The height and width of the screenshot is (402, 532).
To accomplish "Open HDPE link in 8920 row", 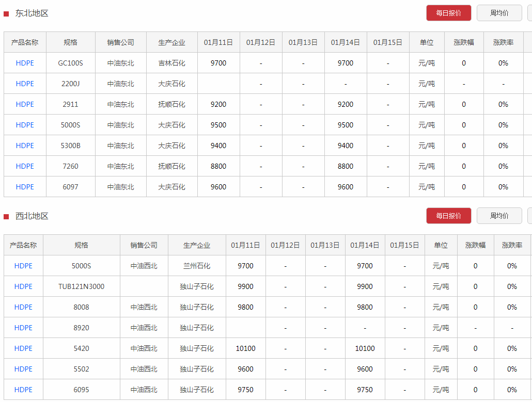I will coord(23,328).
